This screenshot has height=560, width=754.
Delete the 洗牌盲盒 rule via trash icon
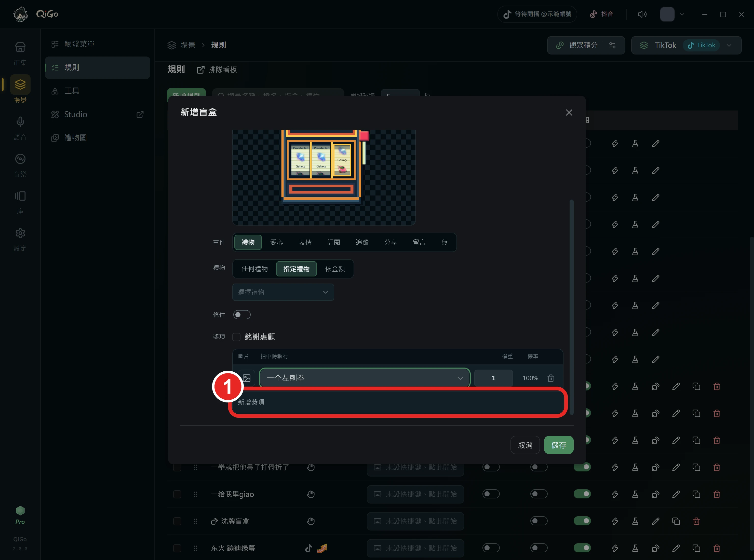pos(696,521)
